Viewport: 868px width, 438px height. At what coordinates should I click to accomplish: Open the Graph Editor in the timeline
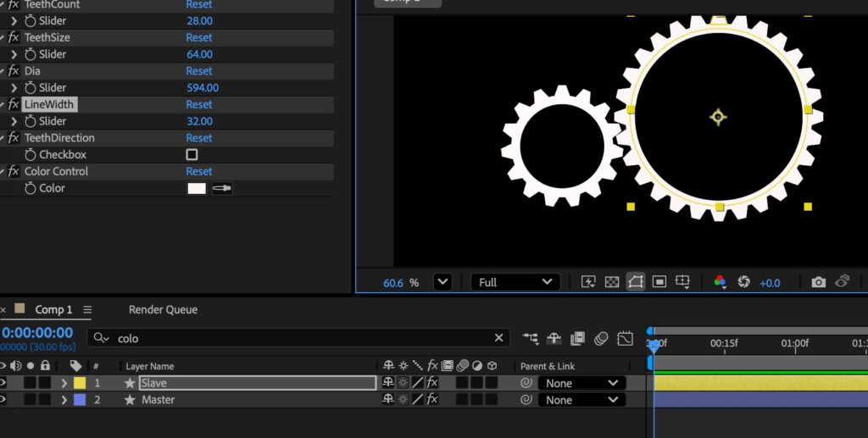625,338
